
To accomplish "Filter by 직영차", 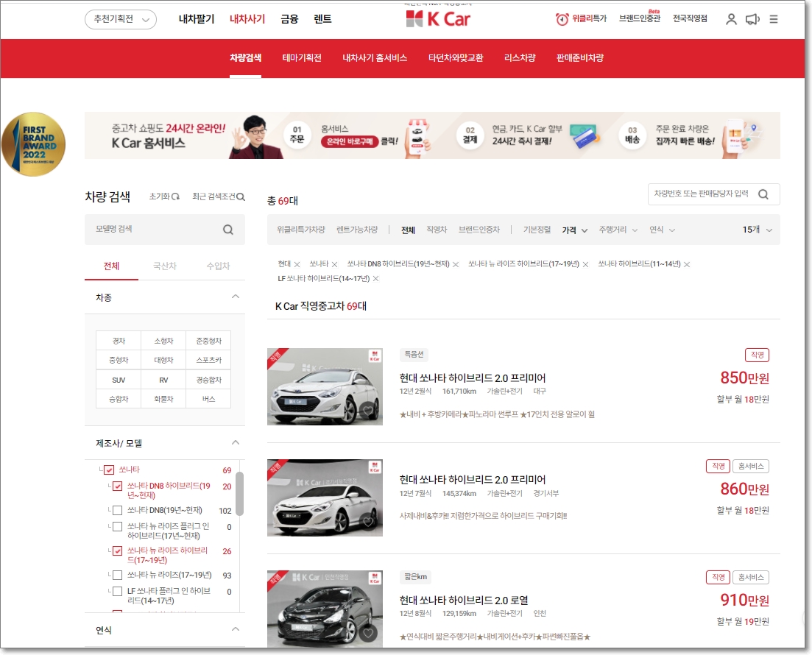I will click(x=437, y=230).
